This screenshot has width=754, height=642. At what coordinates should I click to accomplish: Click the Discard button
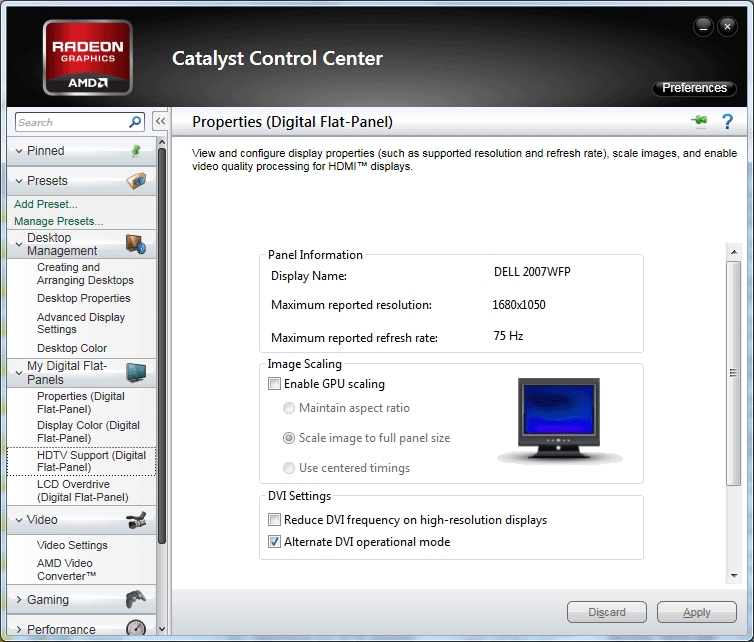click(x=607, y=612)
